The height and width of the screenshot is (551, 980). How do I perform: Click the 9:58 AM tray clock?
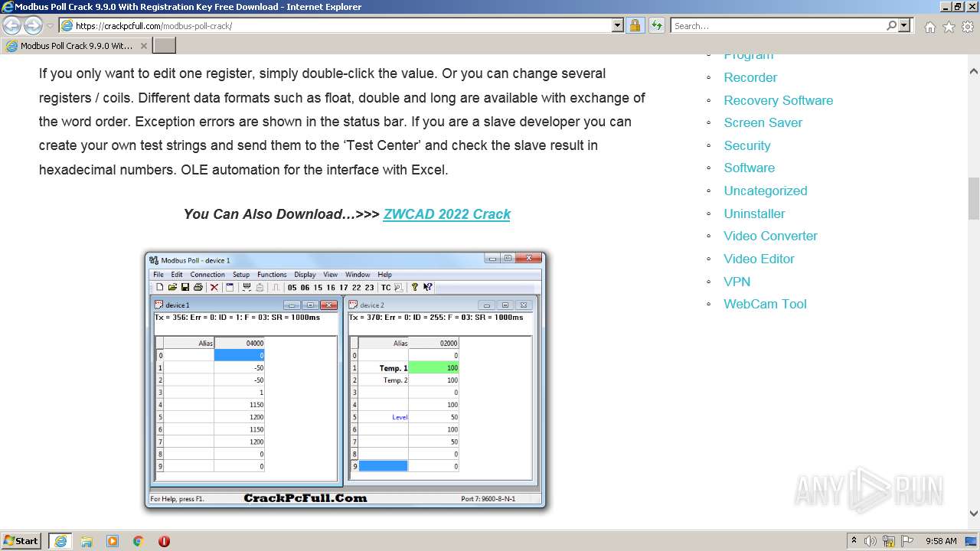pos(941,540)
